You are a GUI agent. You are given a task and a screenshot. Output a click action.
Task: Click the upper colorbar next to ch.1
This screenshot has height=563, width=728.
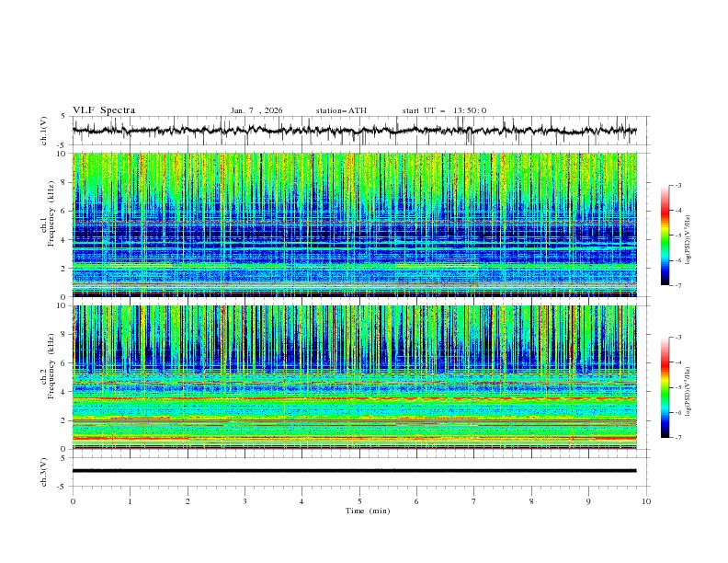[665, 235]
